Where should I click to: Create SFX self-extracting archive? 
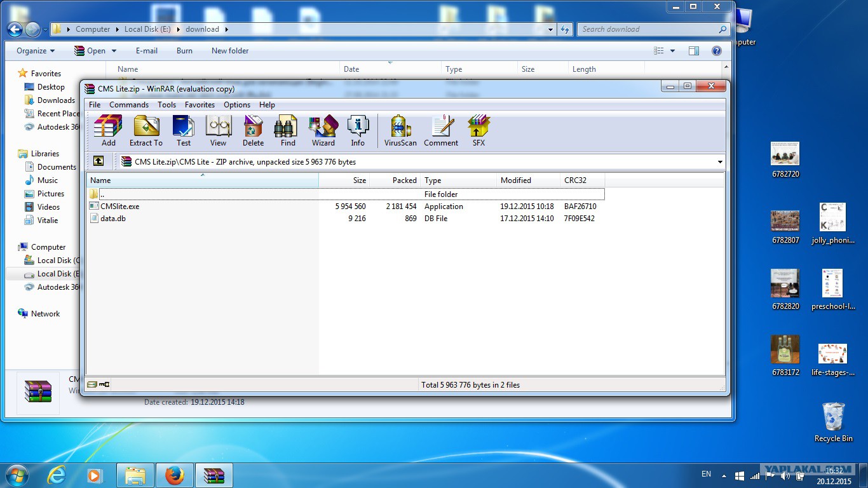pos(478,131)
